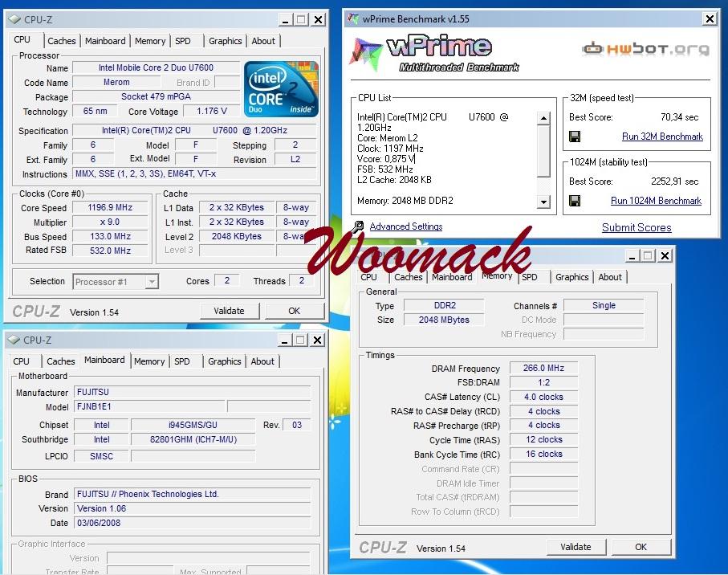Click the Advanced Settings wrench icon

coord(358,226)
